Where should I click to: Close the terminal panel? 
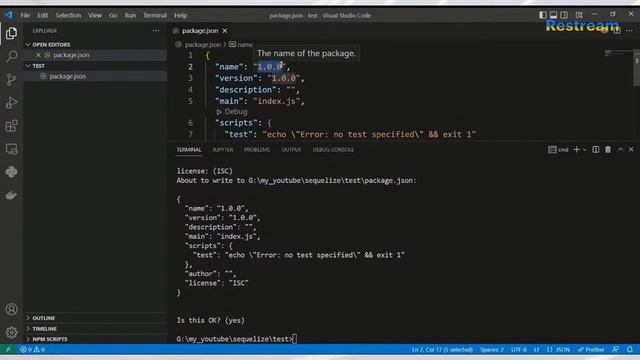point(631,150)
